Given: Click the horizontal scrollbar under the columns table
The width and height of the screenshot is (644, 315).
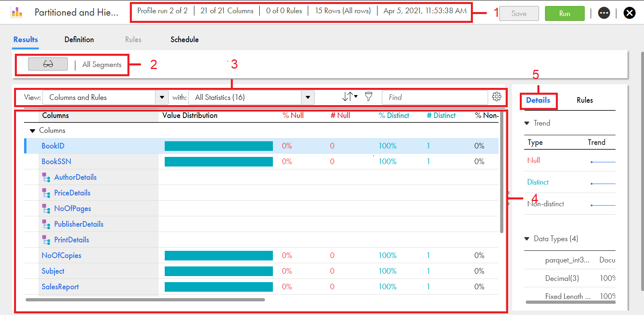Looking at the screenshot, I should pos(145,300).
